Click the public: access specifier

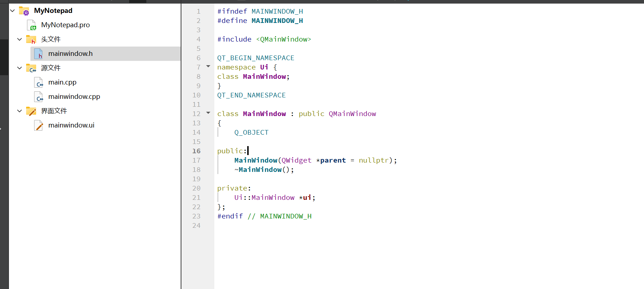point(232,151)
